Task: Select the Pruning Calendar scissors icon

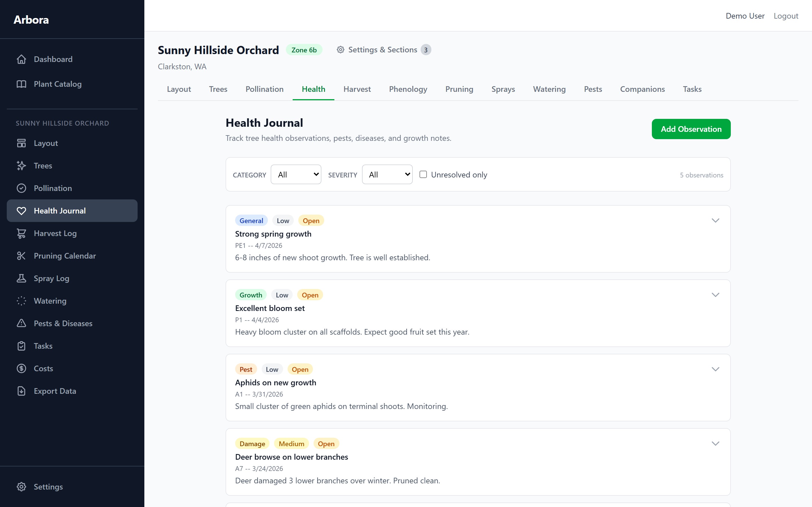Action: tap(21, 255)
